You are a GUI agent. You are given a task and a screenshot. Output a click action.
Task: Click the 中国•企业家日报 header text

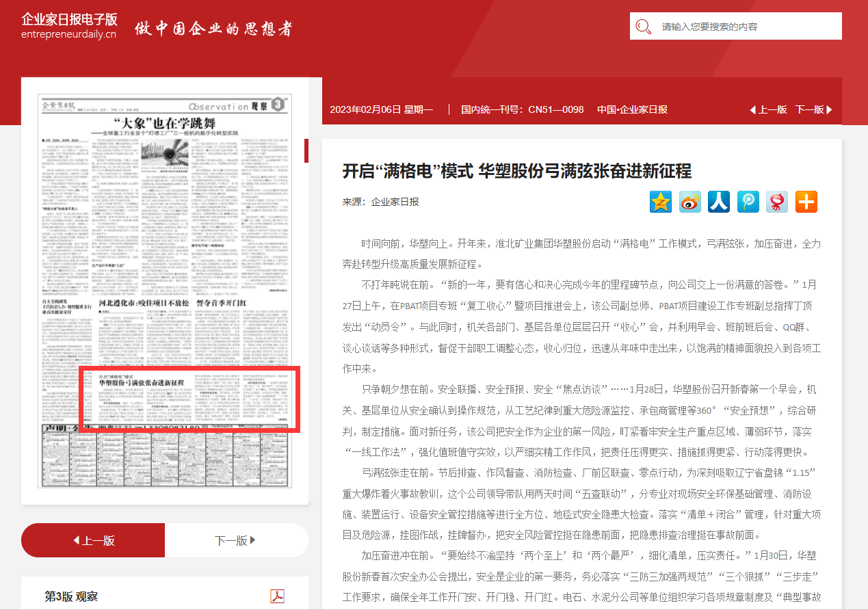click(631, 109)
